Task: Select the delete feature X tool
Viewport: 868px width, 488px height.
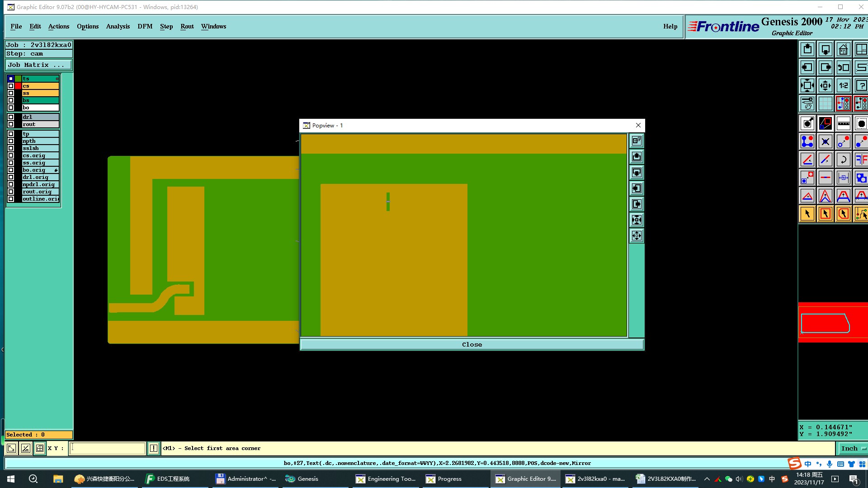Action: click(825, 141)
